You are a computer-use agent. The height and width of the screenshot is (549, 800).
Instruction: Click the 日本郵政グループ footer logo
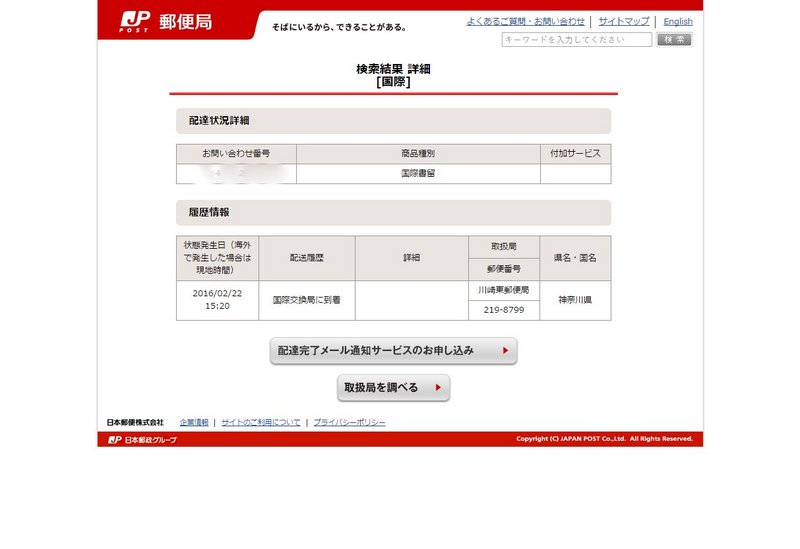coord(143,439)
